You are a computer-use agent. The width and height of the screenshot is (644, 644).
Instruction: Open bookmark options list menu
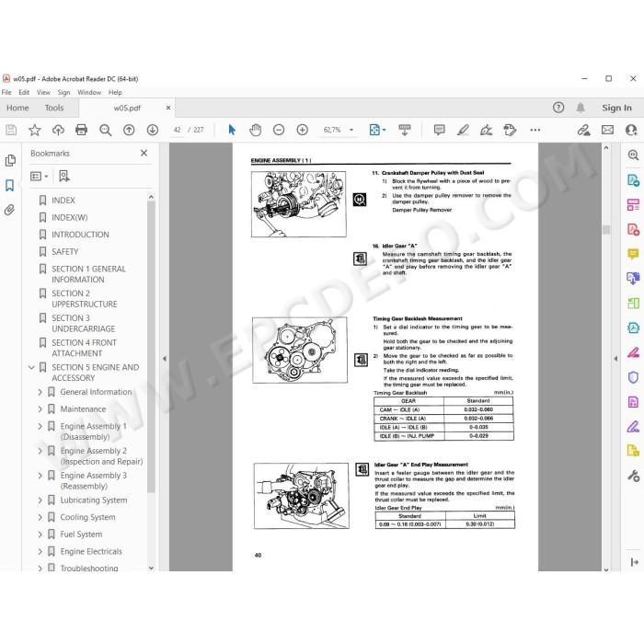(40, 177)
